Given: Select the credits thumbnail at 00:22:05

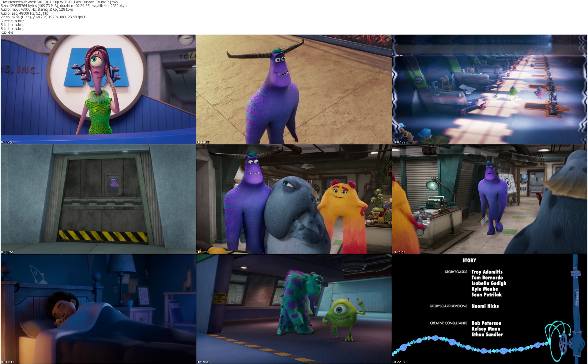Looking at the screenshot, I should (x=490, y=309).
